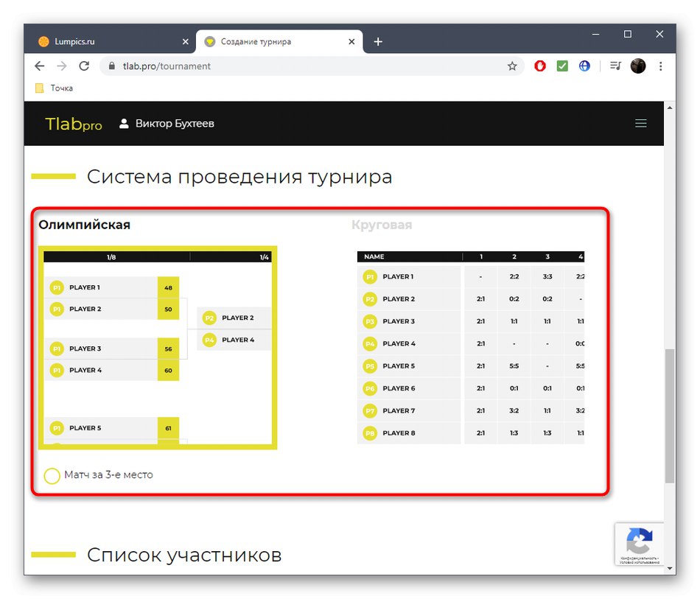
Task: Open the Chrome profile avatar
Action: click(x=637, y=66)
